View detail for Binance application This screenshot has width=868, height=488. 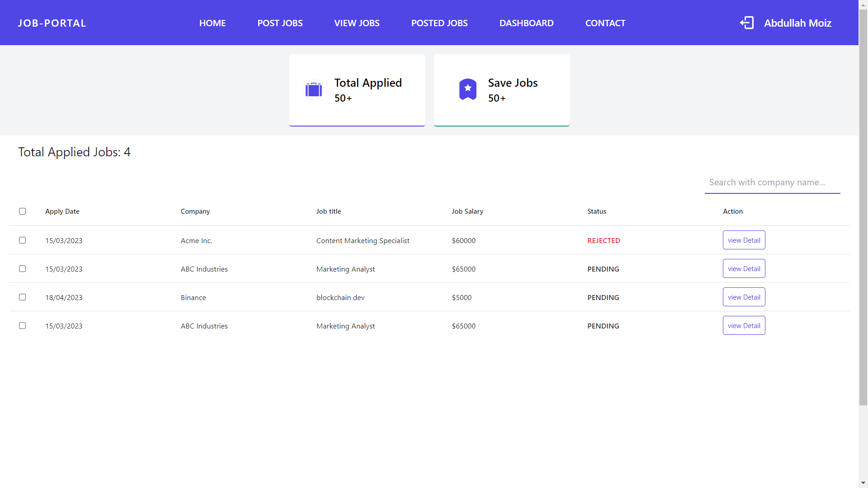pyautogui.click(x=744, y=297)
